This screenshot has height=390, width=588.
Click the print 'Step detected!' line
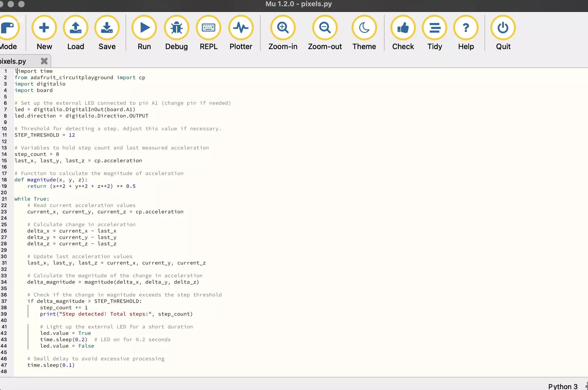[x=116, y=314]
